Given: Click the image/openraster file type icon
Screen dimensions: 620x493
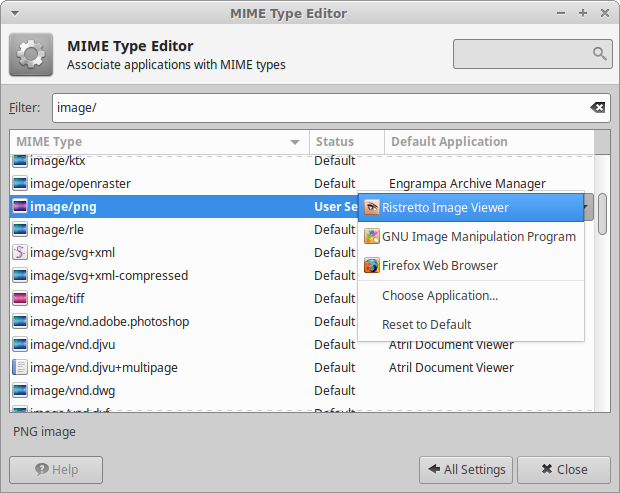Looking at the screenshot, I should [x=20, y=184].
